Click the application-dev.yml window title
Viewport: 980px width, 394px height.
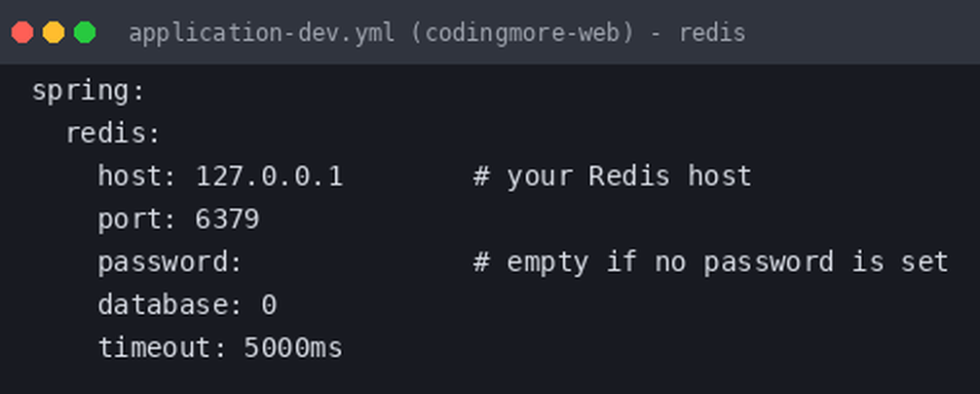[436, 32]
